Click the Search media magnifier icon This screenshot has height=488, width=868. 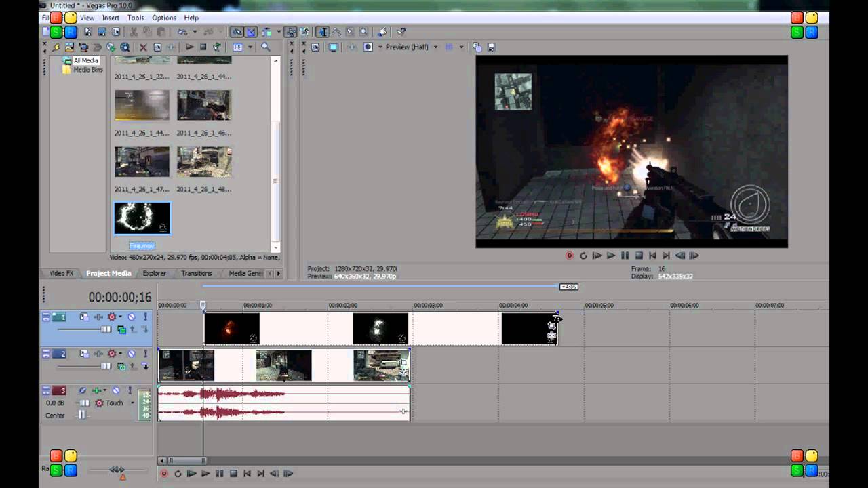[266, 47]
